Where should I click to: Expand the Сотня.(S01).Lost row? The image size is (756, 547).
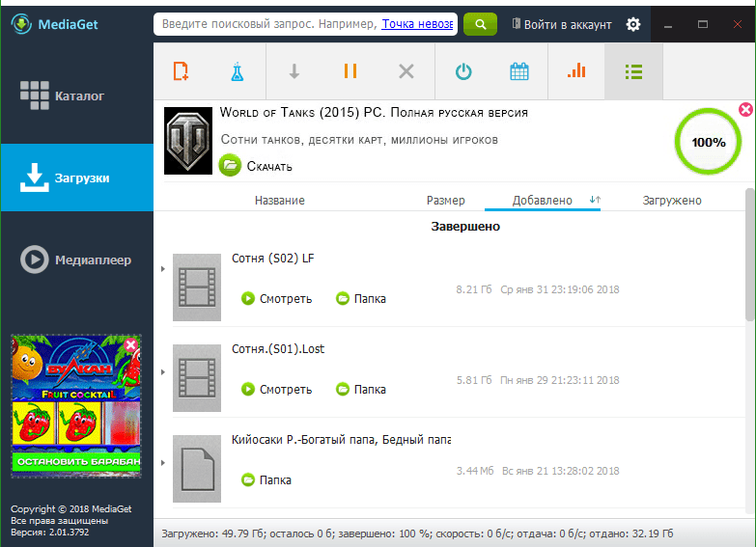pos(163,372)
